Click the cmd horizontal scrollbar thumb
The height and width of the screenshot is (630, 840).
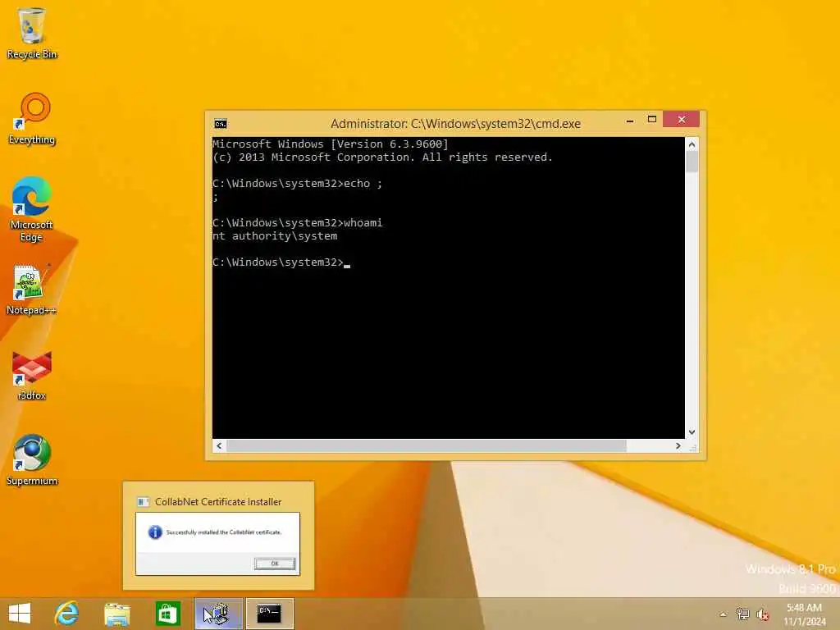427,445
